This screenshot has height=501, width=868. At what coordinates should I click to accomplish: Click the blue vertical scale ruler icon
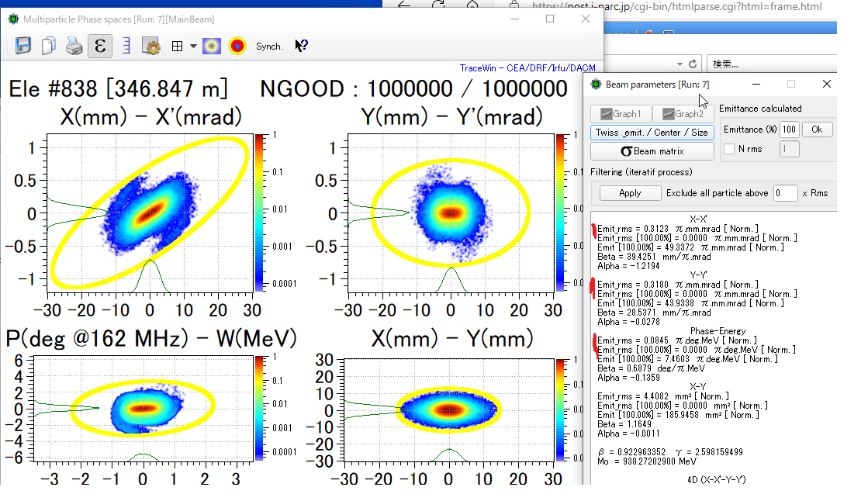(x=126, y=46)
